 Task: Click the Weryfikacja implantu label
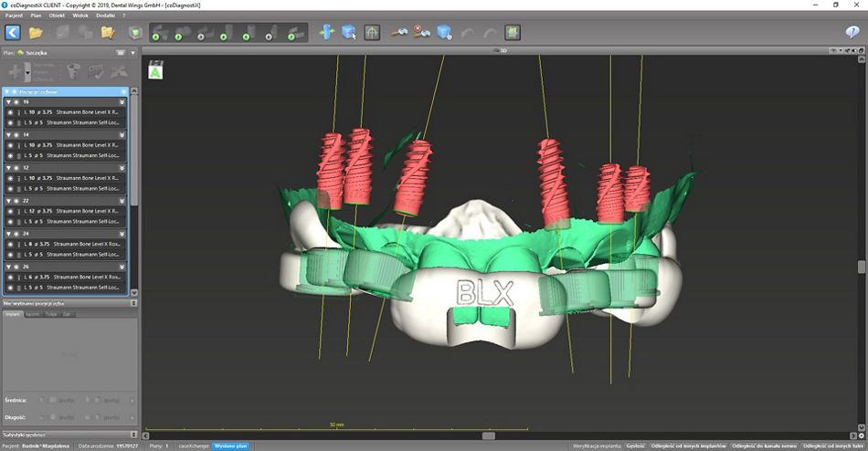click(x=597, y=446)
